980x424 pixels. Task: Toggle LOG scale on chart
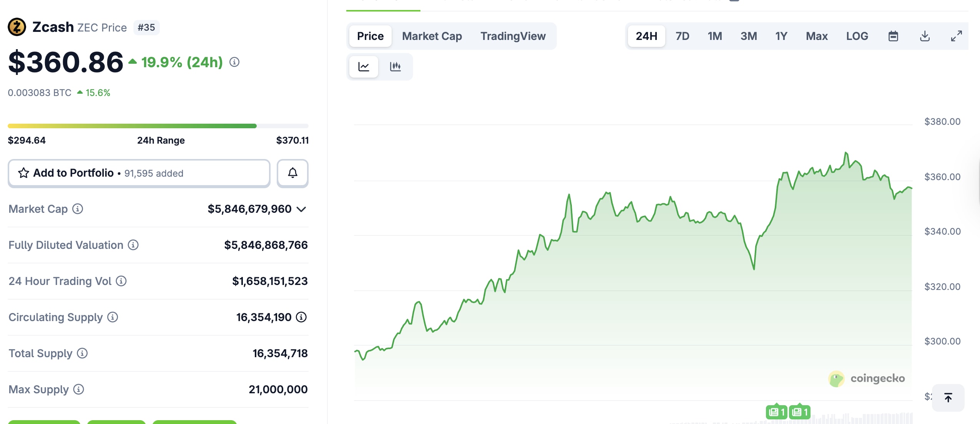point(857,36)
